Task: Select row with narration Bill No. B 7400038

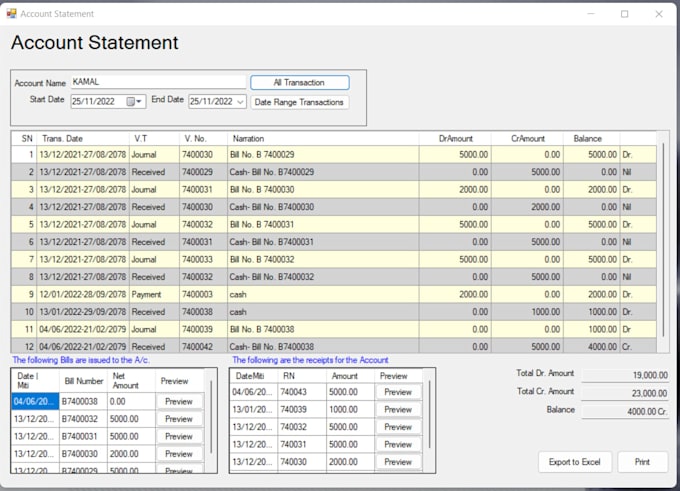Action: click(333, 329)
